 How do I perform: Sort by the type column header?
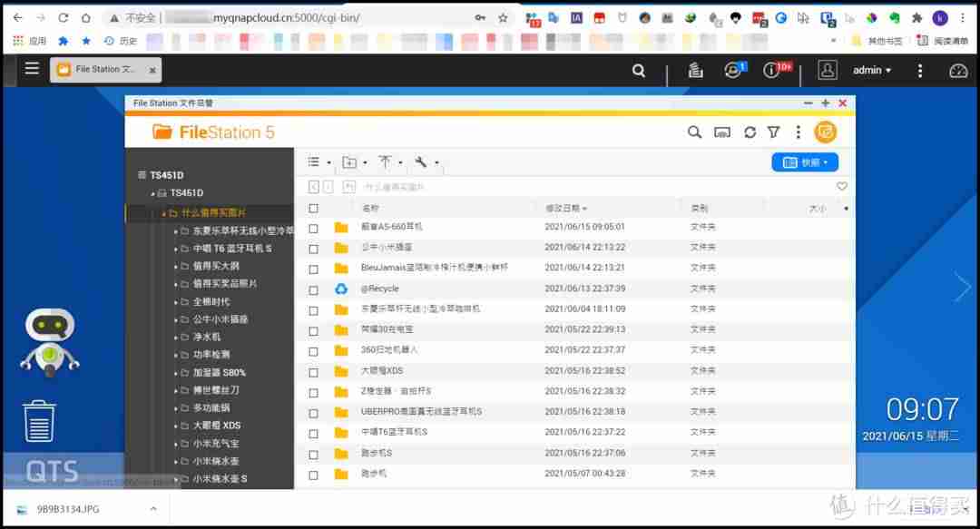coord(700,208)
